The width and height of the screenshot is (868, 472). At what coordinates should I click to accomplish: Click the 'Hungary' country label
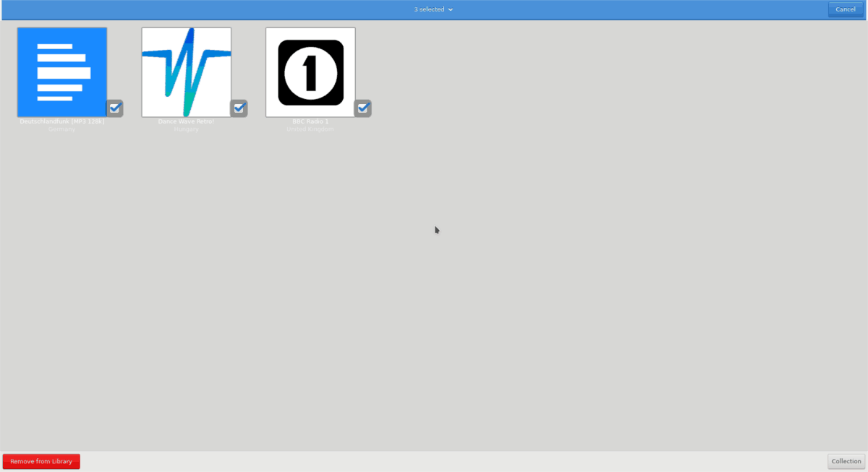click(187, 129)
